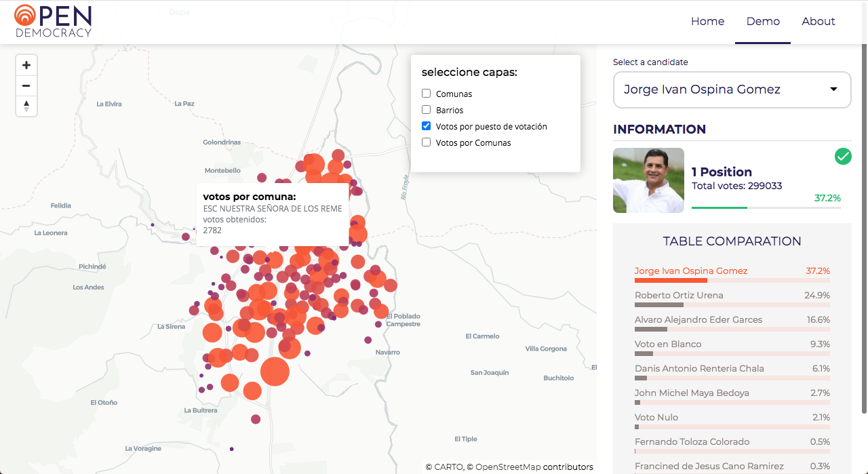Zoom in on the map
The width and height of the screenshot is (868, 474).
[x=26, y=66]
